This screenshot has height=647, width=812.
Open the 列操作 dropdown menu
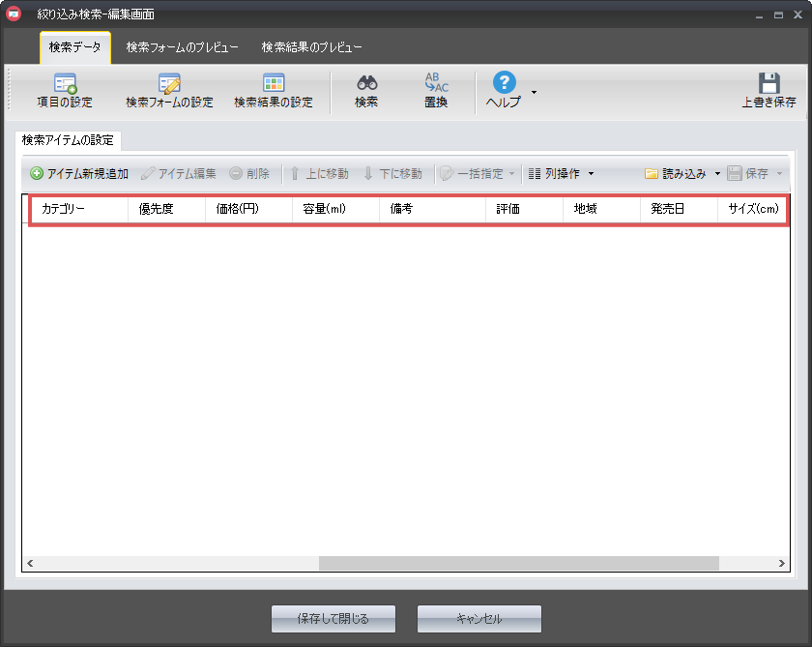(562, 174)
